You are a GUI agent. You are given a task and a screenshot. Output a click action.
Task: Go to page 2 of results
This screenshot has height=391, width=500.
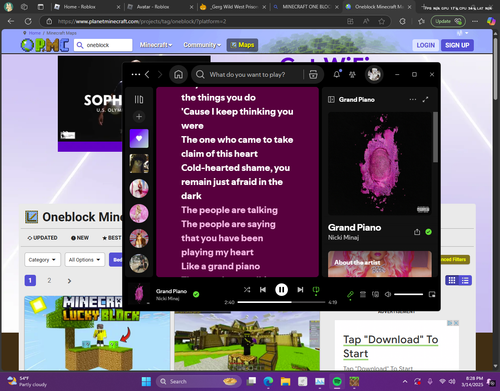click(x=49, y=280)
